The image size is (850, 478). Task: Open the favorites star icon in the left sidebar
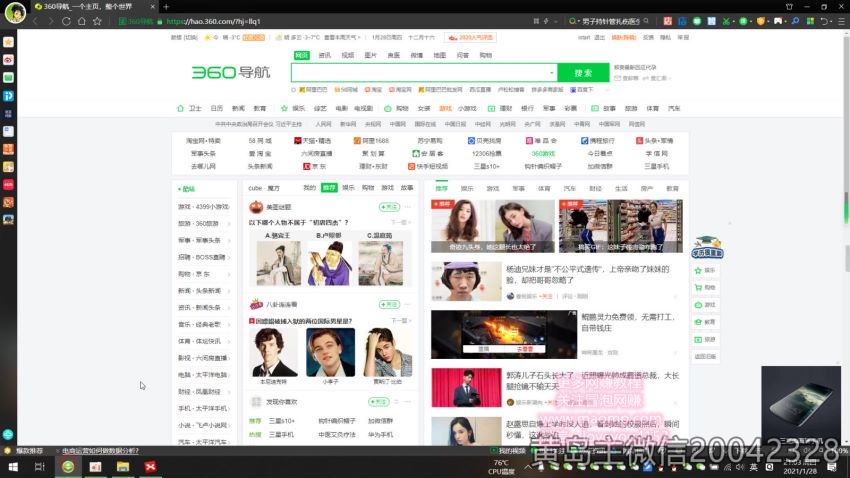pyautogui.click(x=8, y=42)
